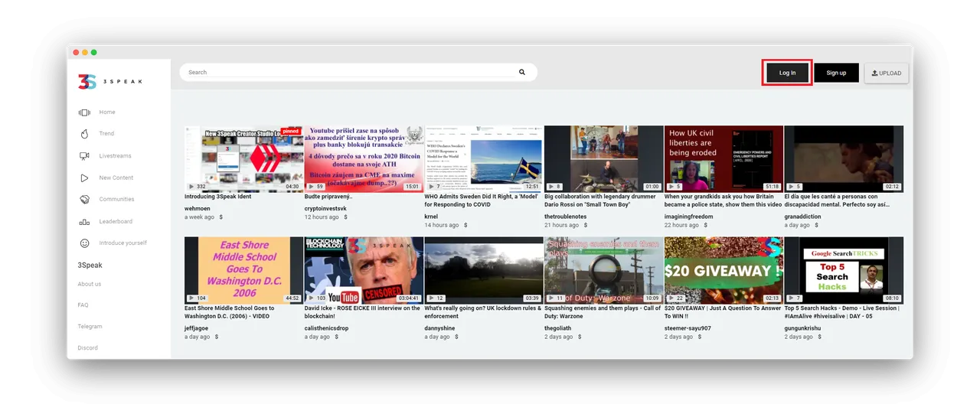Open the About us link

tap(90, 284)
